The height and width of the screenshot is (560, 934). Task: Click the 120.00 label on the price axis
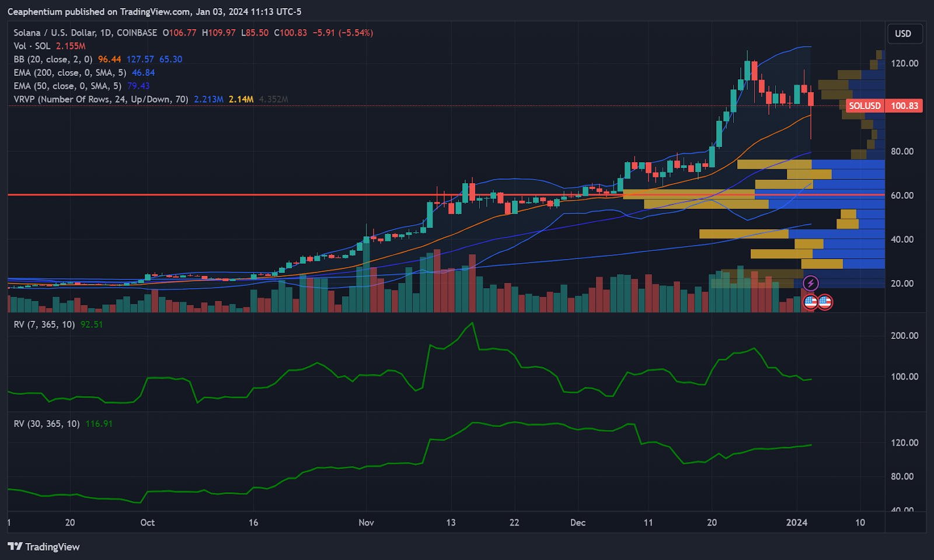904,63
